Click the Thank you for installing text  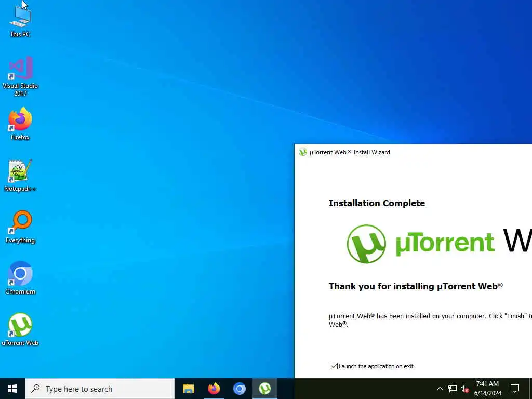click(416, 286)
